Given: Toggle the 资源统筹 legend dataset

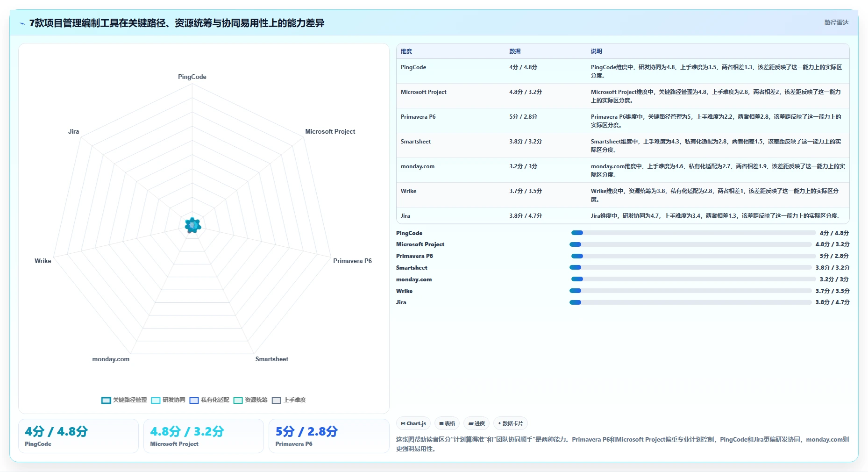Looking at the screenshot, I should [250, 400].
